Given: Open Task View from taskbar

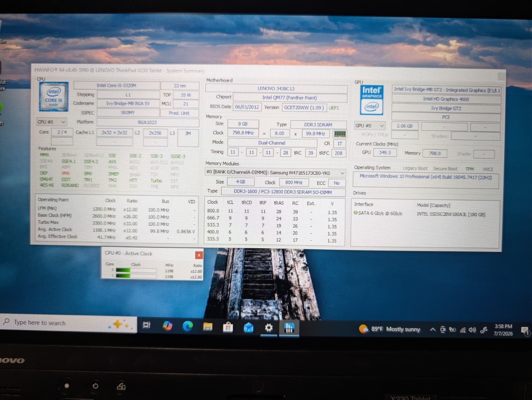Looking at the screenshot, I should [146, 325].
